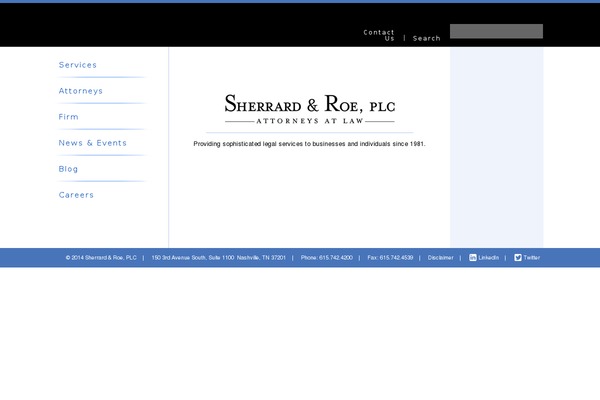Click the Contact Us link
Screen dimensions: 600x400
coord(379,35)
